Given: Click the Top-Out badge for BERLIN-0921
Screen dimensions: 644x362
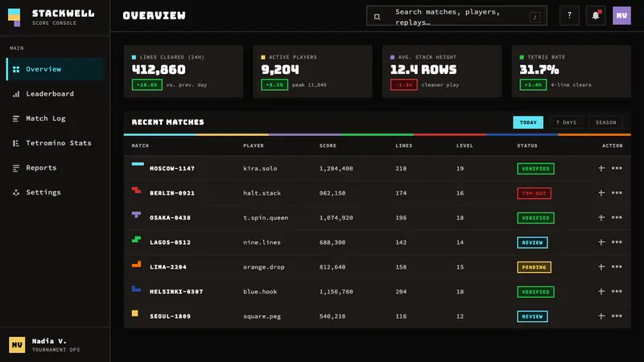Looking at the screenshot, I should click(534, 193).
